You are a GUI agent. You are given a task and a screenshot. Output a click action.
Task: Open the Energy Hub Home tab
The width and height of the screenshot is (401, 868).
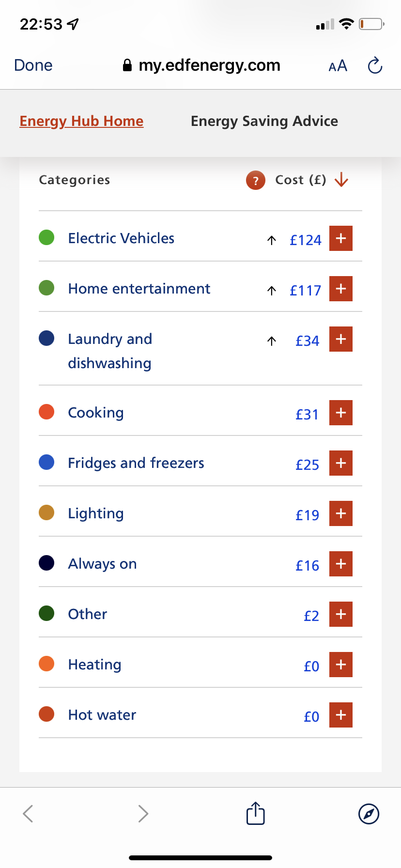[81, 121]
